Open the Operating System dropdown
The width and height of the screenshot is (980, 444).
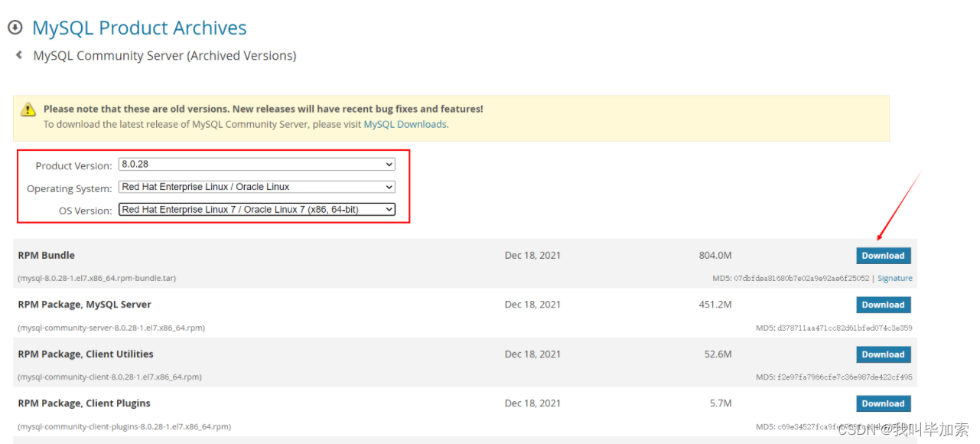257,187
